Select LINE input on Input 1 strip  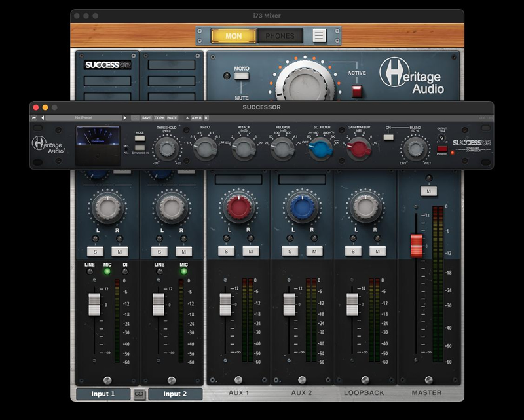(x=90, y=271)
